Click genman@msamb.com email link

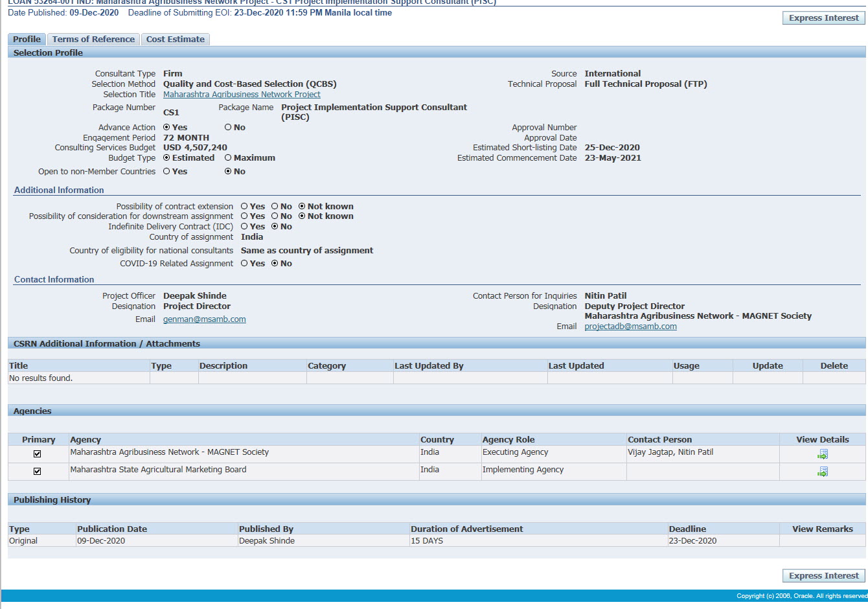click(x=204, y=319)
